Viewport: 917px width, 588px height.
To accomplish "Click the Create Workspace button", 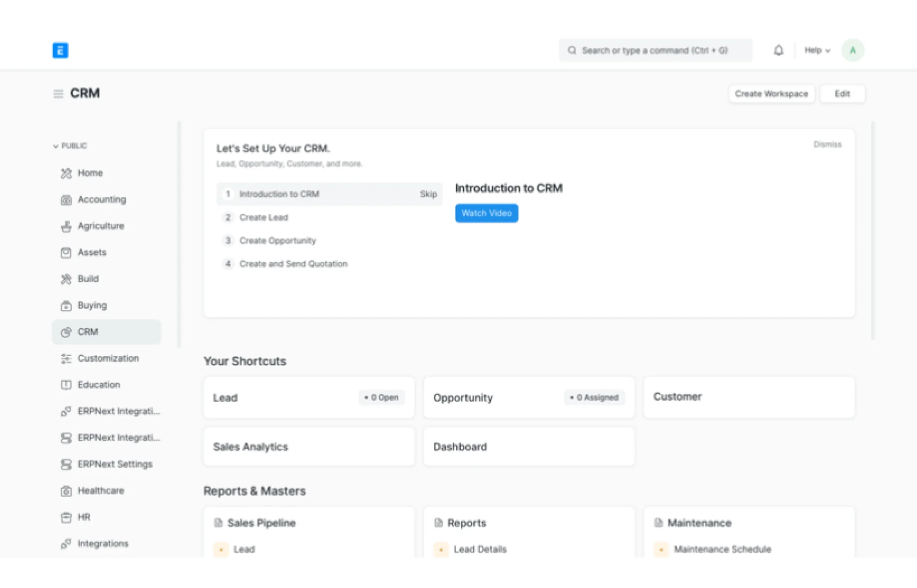I will tap(771, 93).
